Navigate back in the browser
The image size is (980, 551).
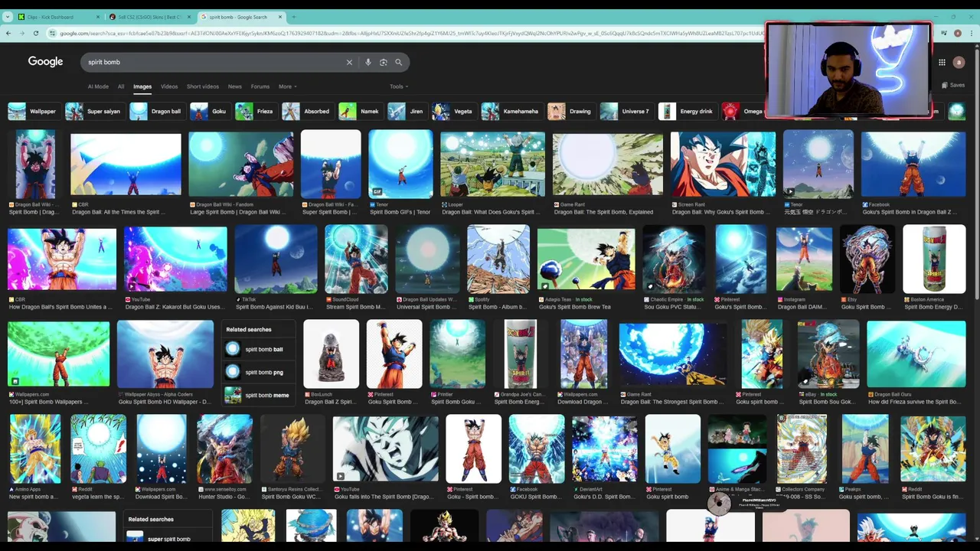[x=8, y=33]
